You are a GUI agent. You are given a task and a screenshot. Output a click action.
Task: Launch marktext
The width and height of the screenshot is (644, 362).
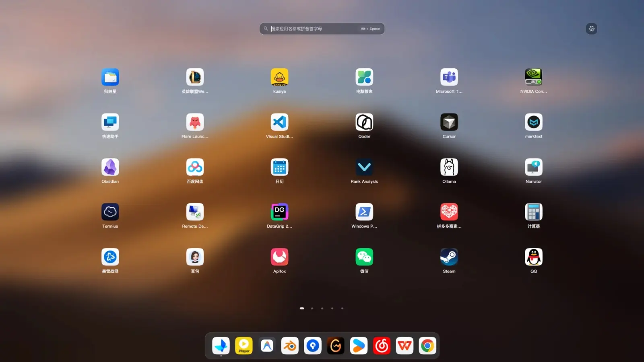click(x=534, y=122)
